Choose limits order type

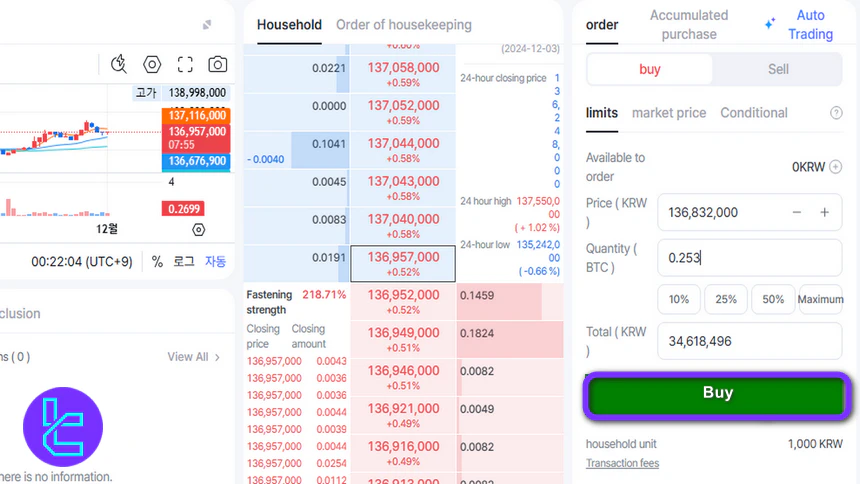point(602,113)
